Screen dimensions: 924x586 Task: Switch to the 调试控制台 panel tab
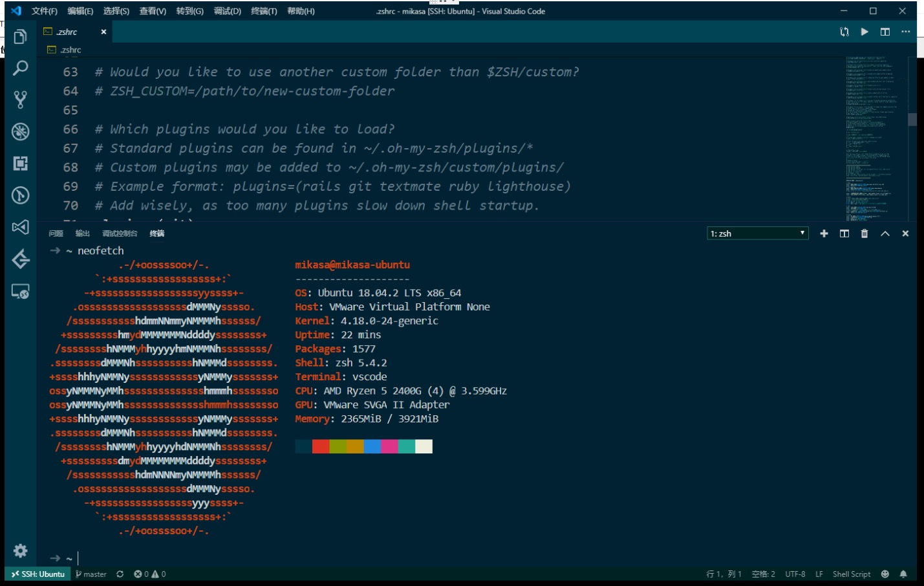click(x=120, y=233)
